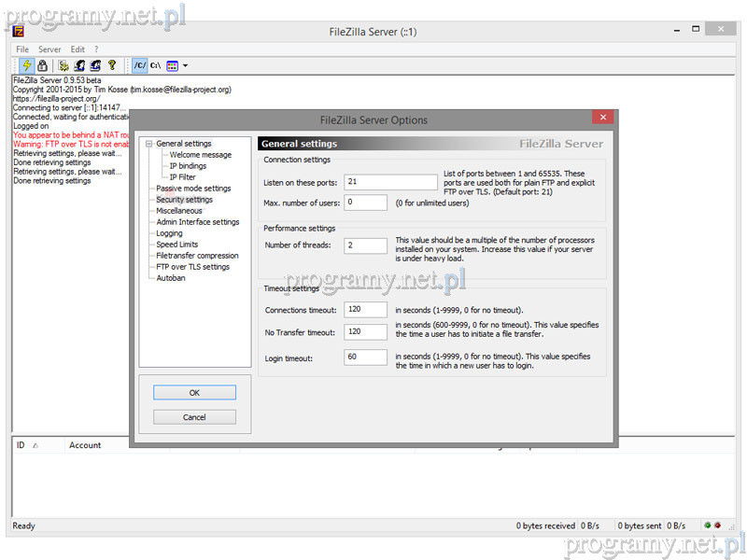Image resolution: width=747 pixels, height=560 pixels.
Task: Open the Edit menu
Action: click(x=78, y=49)
